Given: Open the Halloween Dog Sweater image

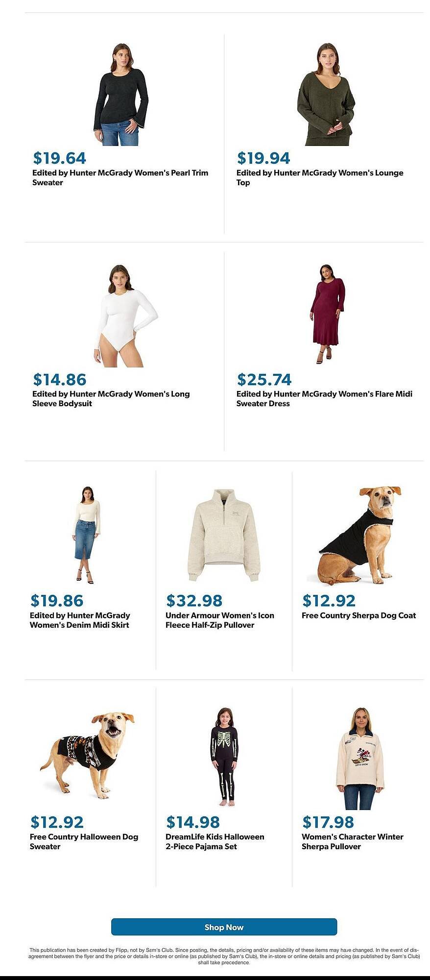Looking at the screenshot, I should click(87, 756).
